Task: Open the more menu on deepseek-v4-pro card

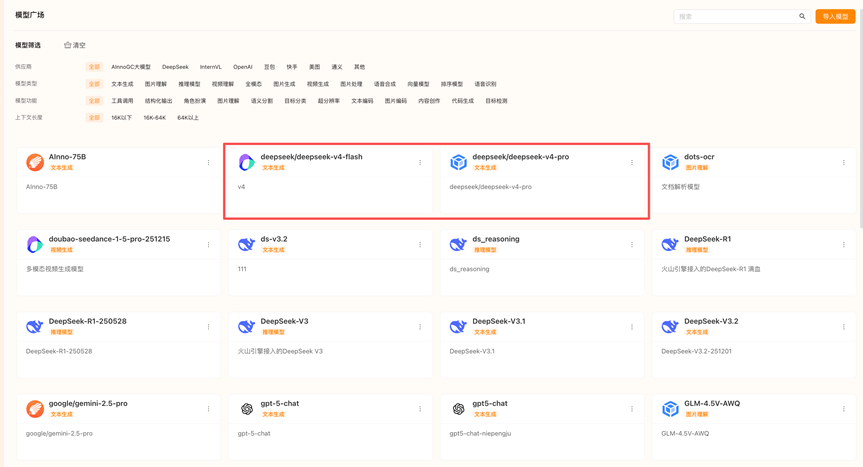Action: click(x=632, y=162)
